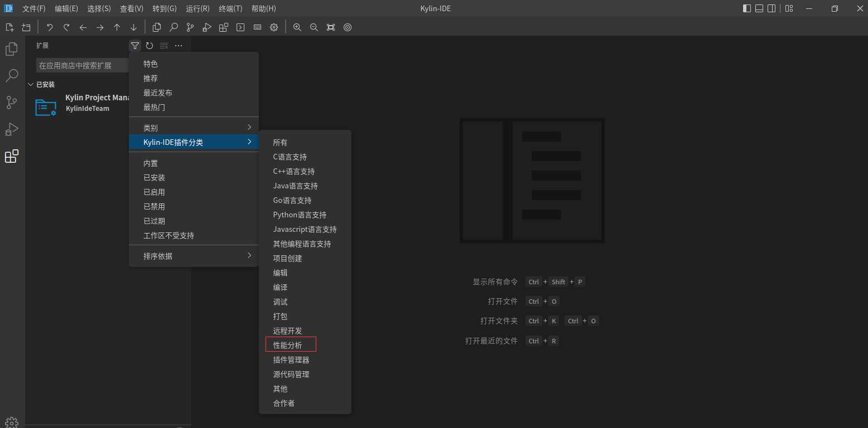Open Extensions view in activity bar
Image resolution: width=868 pixels, height=428 pixels.
click(x=12, y=157)
